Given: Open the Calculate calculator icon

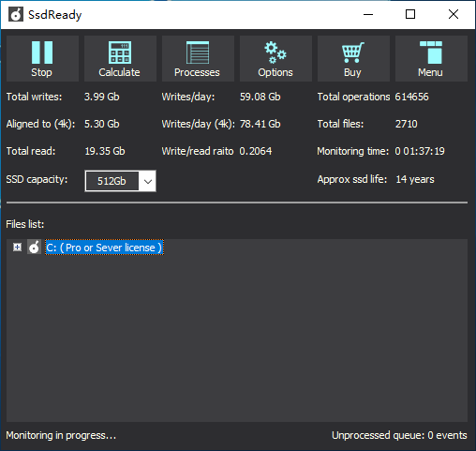Looking at the screenshot, I should 120,53.
